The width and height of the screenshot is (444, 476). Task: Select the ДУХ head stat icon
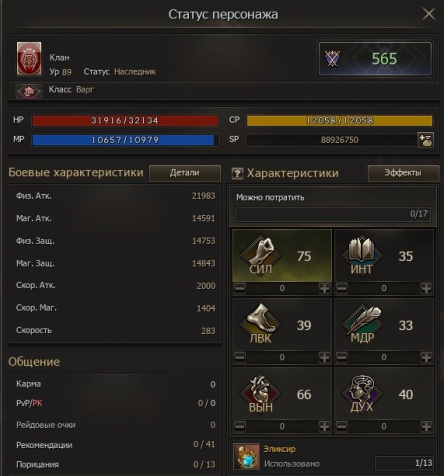coord(362,394)
